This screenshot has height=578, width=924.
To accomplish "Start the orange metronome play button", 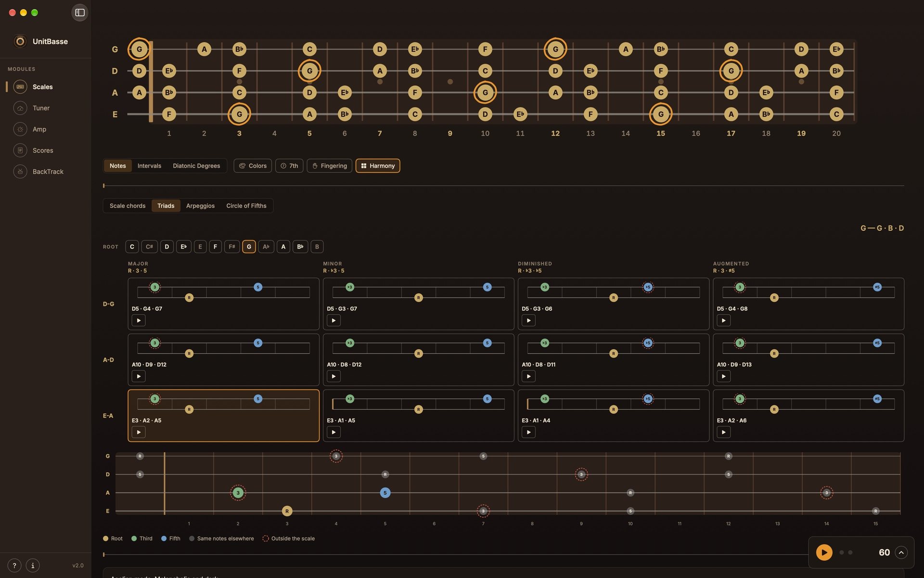I will click(x=824, y=552).
